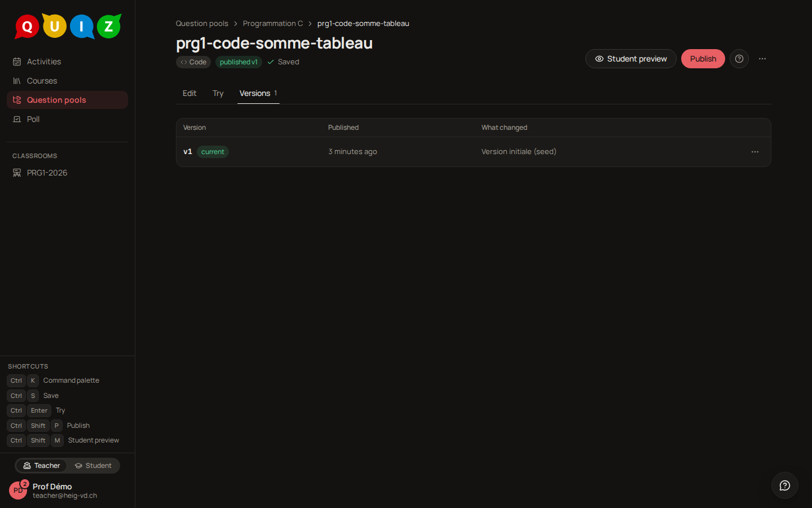812x508 pixels.
Task: Select Question pools in sidebar
Action: [67, 100]
